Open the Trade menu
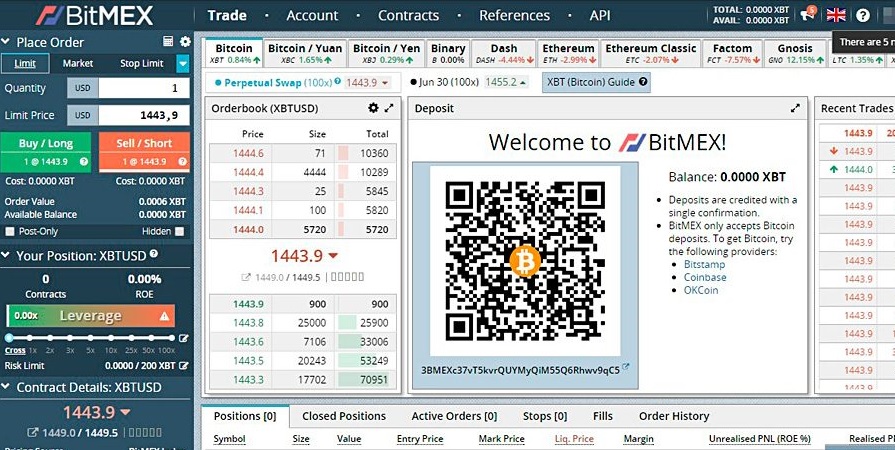 [227, 15]
